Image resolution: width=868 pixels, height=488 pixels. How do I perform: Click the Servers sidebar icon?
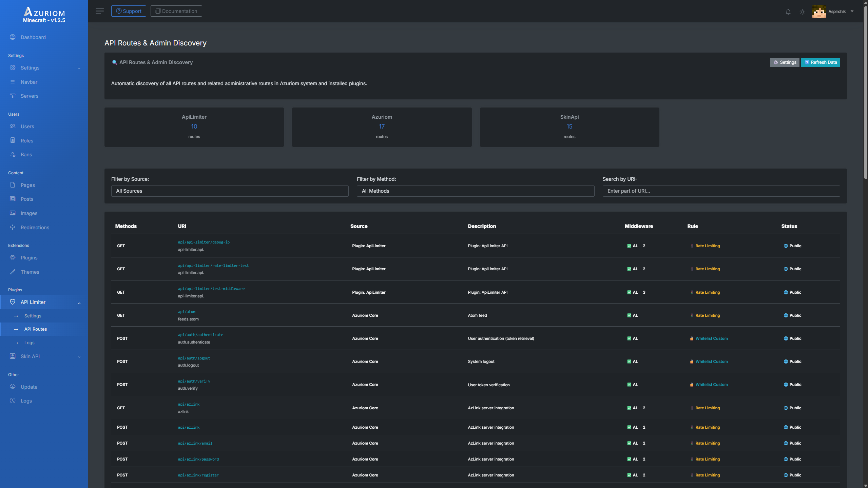pos(13,96)
